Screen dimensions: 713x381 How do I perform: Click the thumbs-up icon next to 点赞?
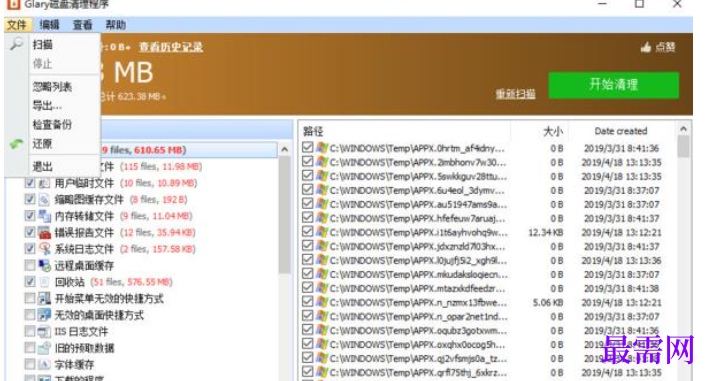coord(646,47)
